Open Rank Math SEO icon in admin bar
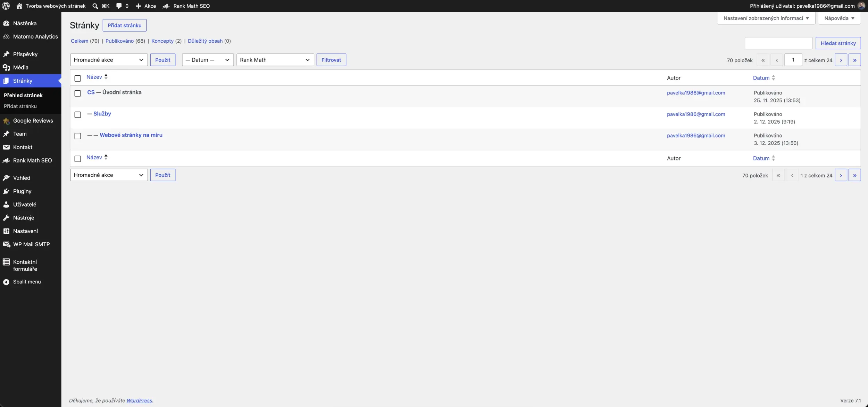The height and width of the screenshot is (407, 868). 166,6
